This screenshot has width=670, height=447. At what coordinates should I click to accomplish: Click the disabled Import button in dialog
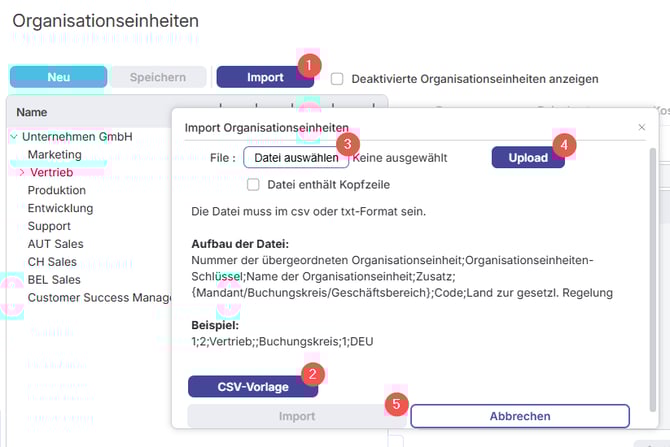tap(296, 416)
